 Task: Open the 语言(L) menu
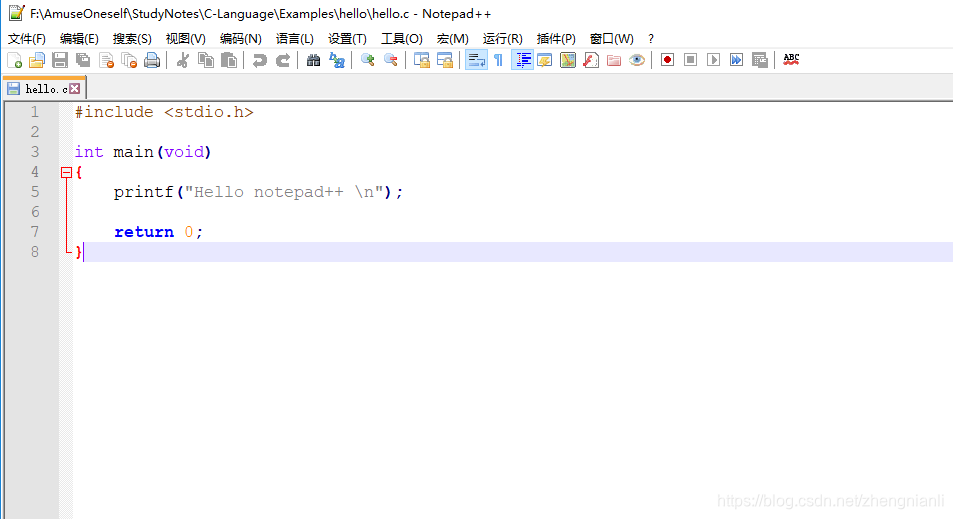tap(295, 39)
